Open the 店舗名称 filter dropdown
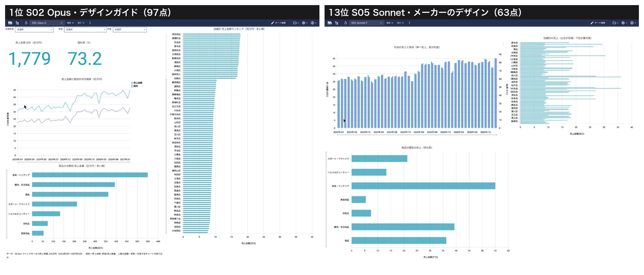644x275 pixels. click(x=34, y=30)
